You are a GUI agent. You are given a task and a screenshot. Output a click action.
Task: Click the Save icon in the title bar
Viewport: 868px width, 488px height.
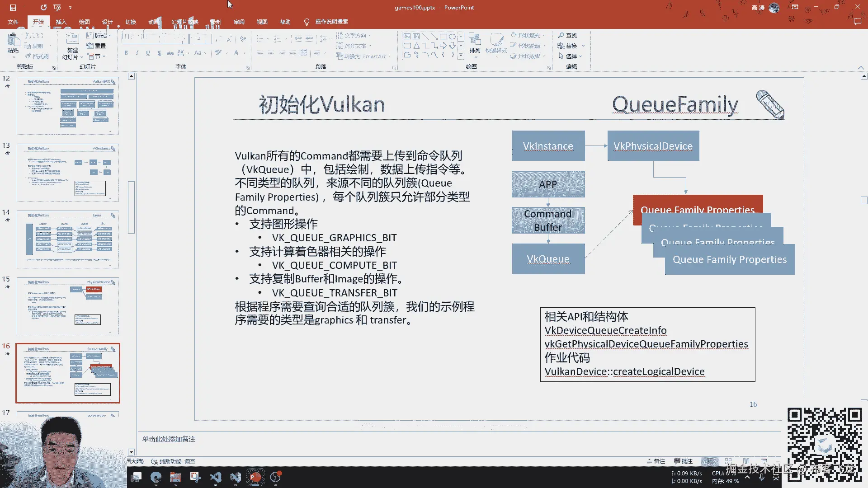13,8
